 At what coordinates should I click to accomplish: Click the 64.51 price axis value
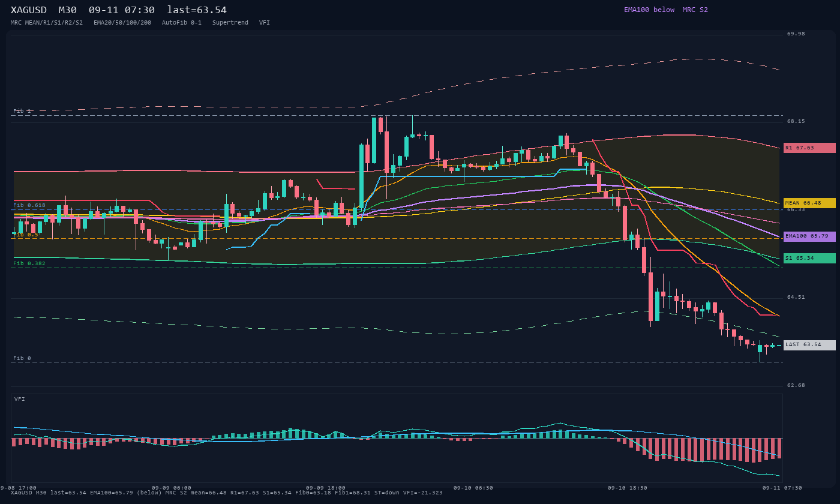796,297
